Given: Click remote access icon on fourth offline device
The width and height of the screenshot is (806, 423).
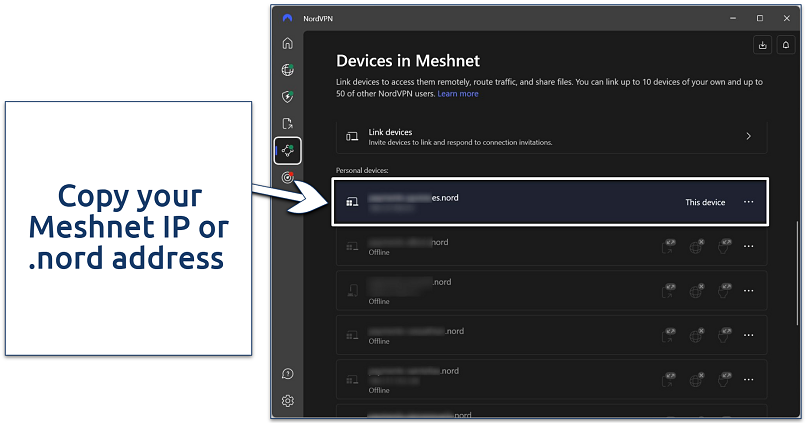Looking at the screenshot, I should pyautogui.click(x=725, y=379).
